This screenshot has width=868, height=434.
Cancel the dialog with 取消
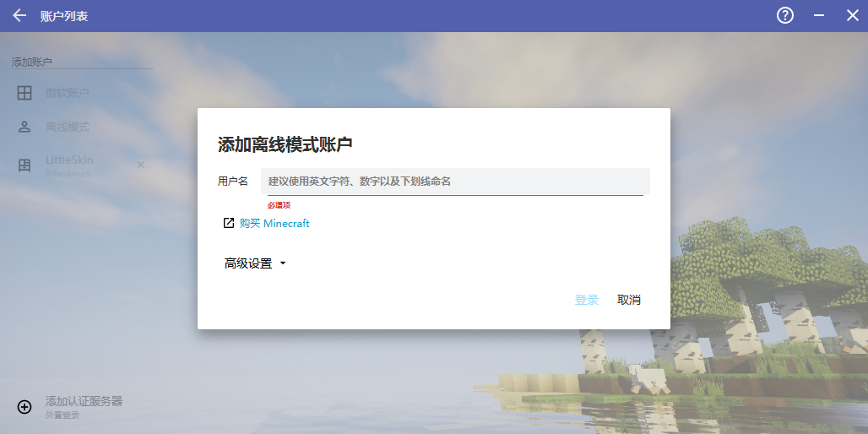pyautogui.click(x=629, y=300)
